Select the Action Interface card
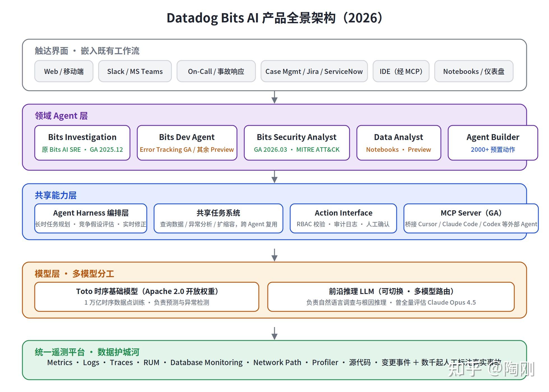Screen dimensions: 549x392 pyautogui.click(x=343, y=218)
